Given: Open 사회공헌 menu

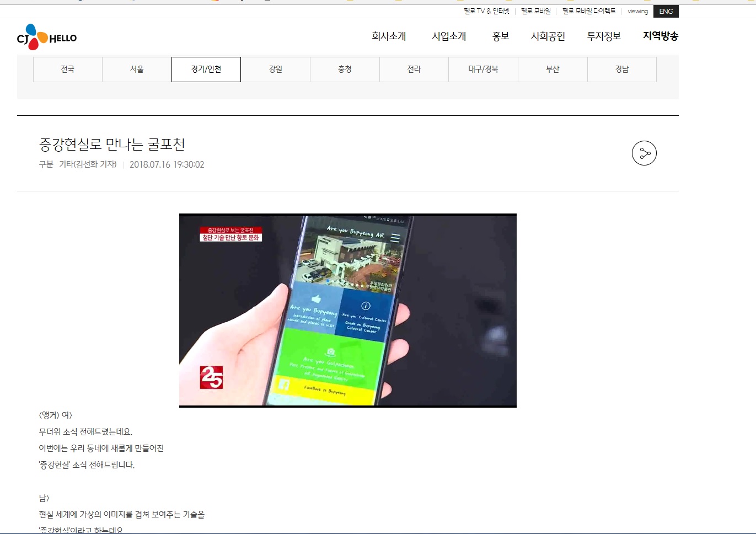Looking at the screenshot, I should coord(548,36).
